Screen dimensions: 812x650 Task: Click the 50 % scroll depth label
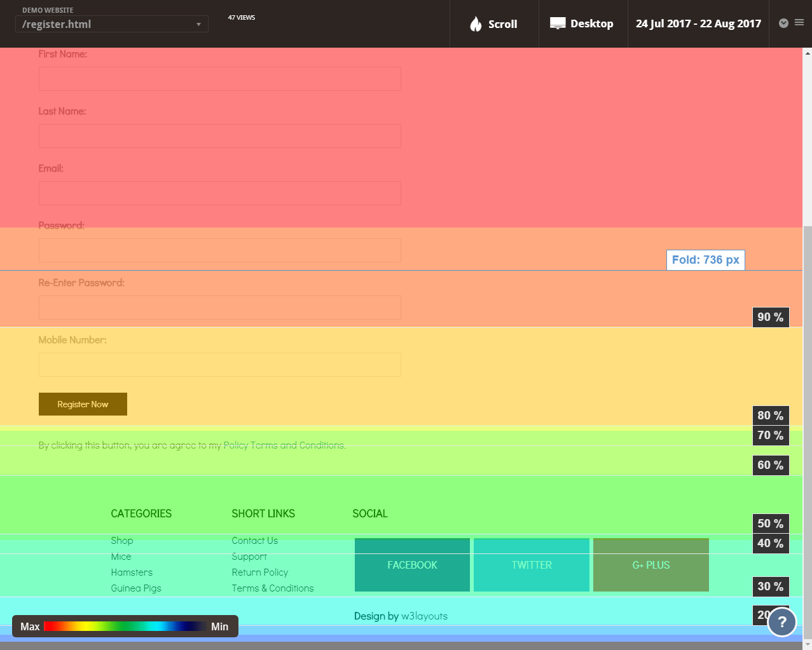tap(771, 524)
